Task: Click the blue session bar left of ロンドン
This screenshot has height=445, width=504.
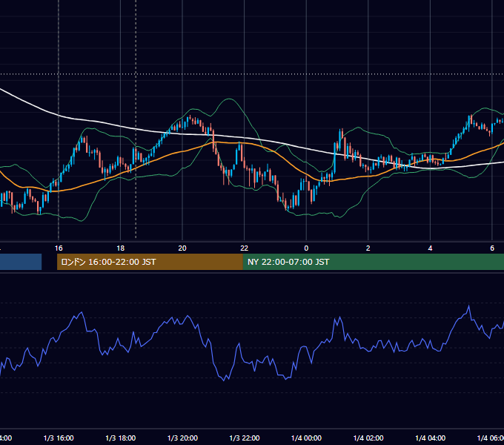Action: click(x=21, y=262)
